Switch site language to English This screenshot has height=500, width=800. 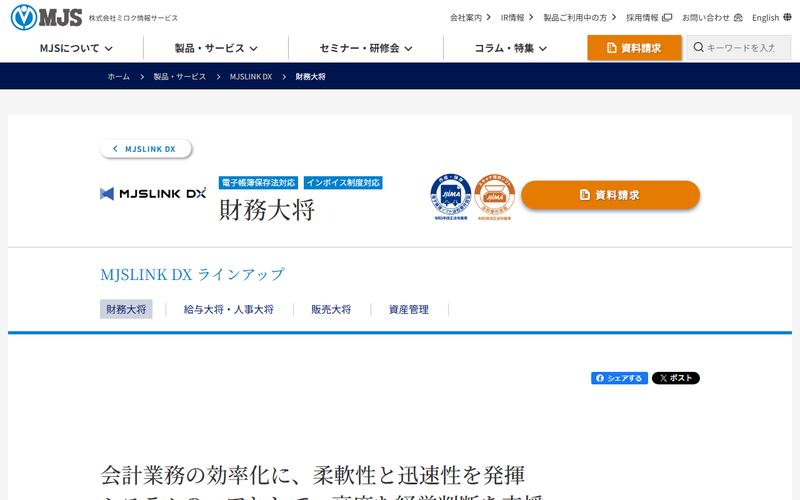pyautogui.click(x=771, y=17)
